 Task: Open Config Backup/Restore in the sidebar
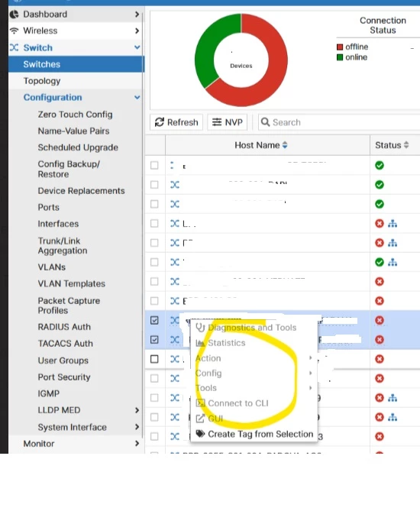[69, 169]
